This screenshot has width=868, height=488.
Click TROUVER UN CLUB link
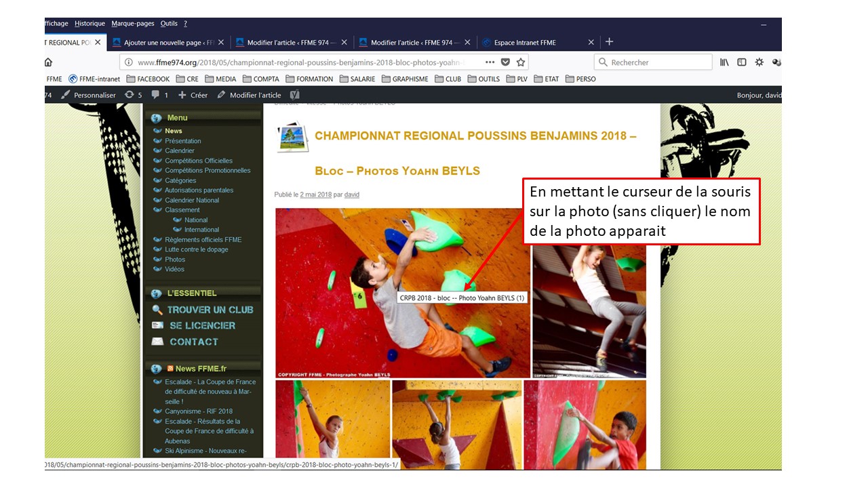point(210,310)
